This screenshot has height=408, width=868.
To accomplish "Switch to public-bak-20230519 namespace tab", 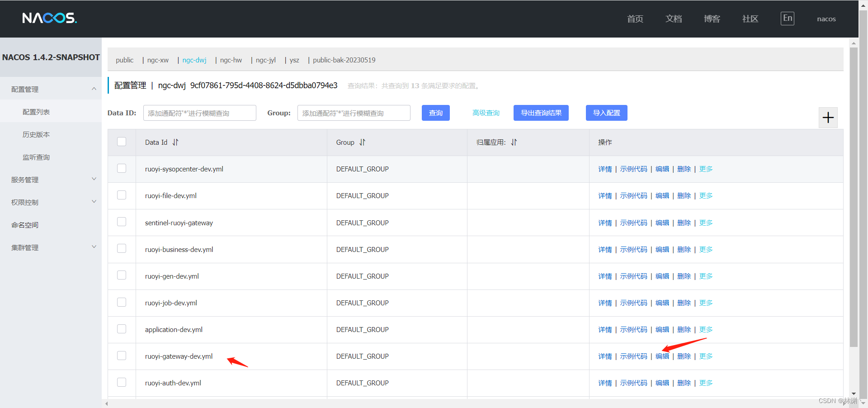I will pyautogui.click(x=344, y=60).
